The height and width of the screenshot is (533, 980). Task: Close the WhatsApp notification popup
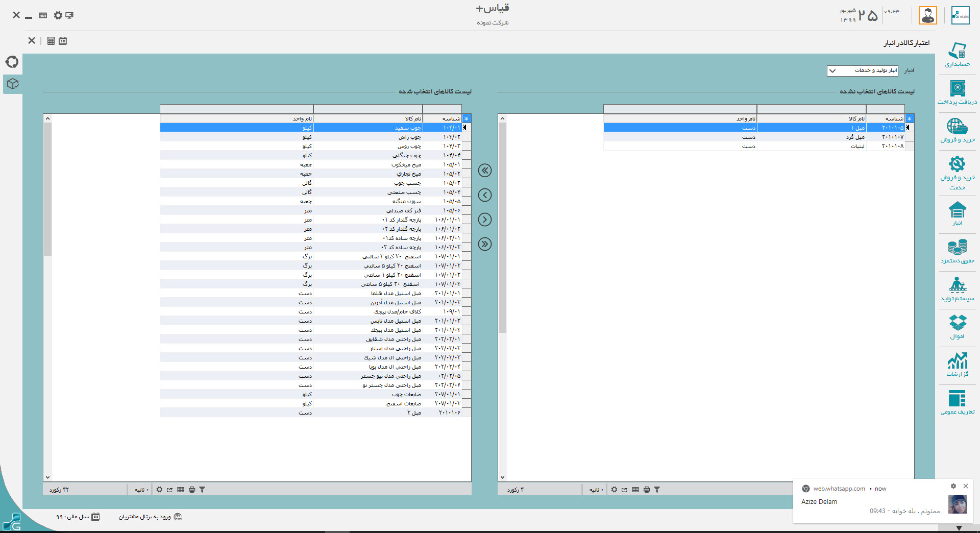966,486
